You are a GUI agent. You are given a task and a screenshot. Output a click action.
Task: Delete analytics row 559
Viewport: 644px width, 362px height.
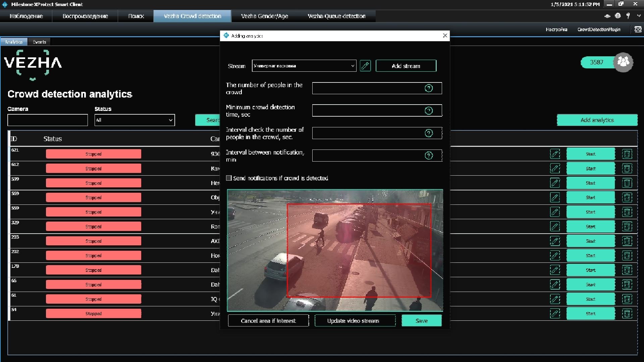pyautogui.click(x=627, y=212)
